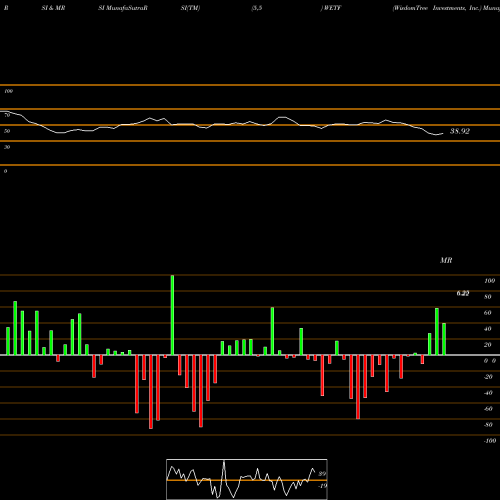Click the WisdomTree Investments, Inc. title text

pyautogui.click(x=437, y=8)
